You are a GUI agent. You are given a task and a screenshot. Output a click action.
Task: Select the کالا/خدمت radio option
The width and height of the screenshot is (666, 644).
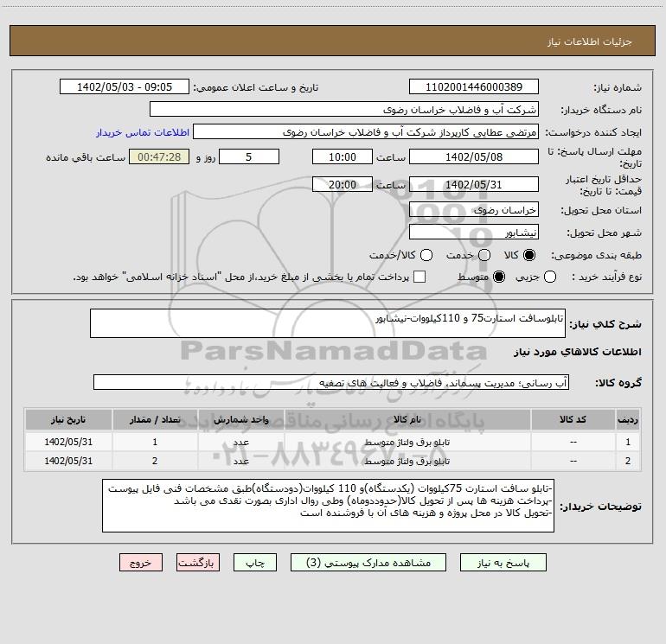(426, 255)
